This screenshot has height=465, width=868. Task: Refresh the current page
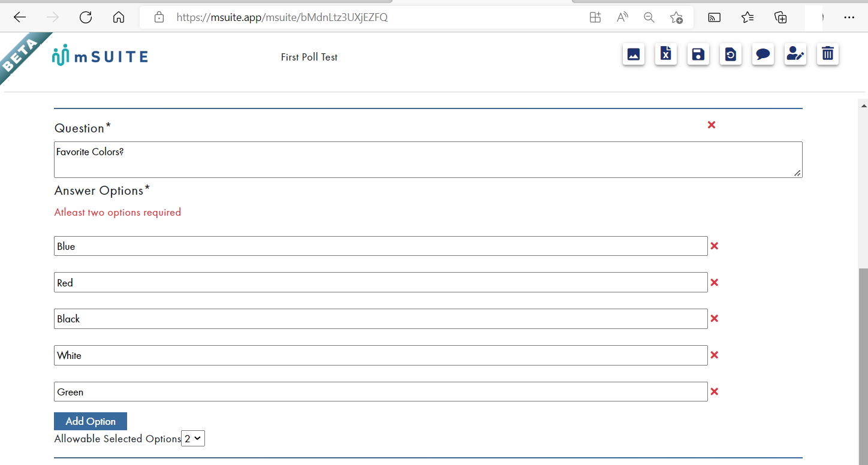(x=86, y=17)
